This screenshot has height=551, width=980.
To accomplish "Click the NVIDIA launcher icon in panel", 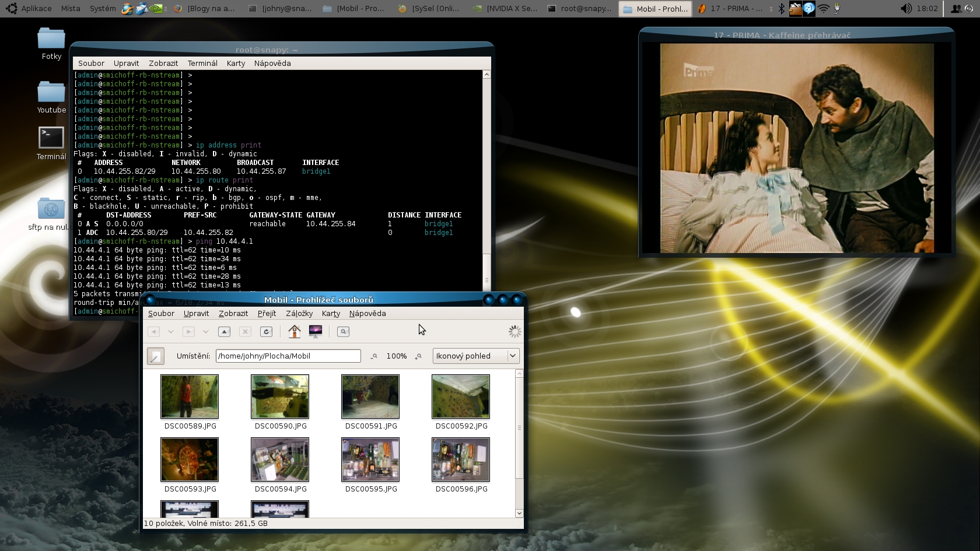I will click(156, 9).
